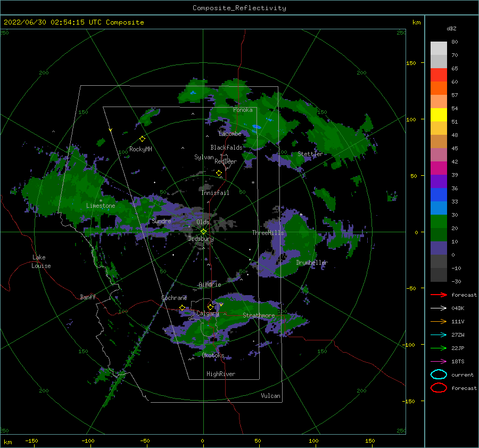Click the Composite_Reflectivity title text
The width and height of the screenshot is (479, 448).
[x=239, y=8]
